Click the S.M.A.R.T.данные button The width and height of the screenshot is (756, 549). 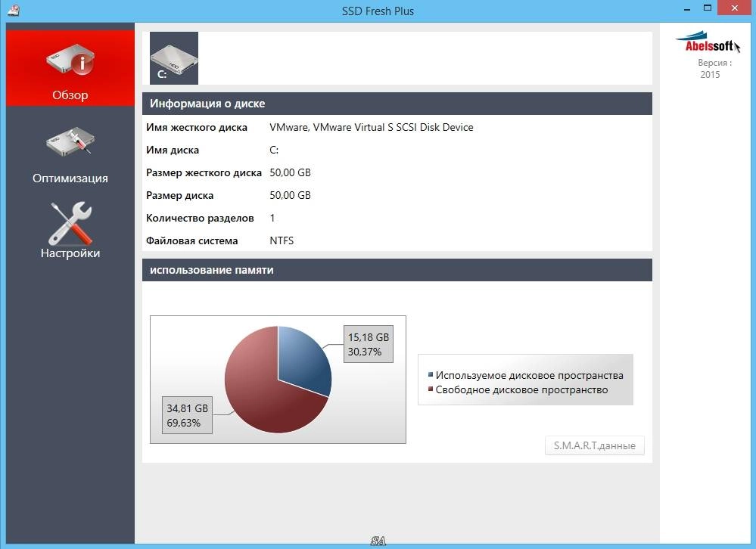(595, 445)
